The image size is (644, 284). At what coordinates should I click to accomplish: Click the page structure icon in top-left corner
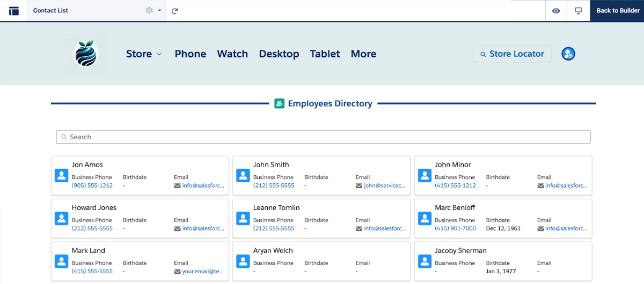tap(14, 11)
